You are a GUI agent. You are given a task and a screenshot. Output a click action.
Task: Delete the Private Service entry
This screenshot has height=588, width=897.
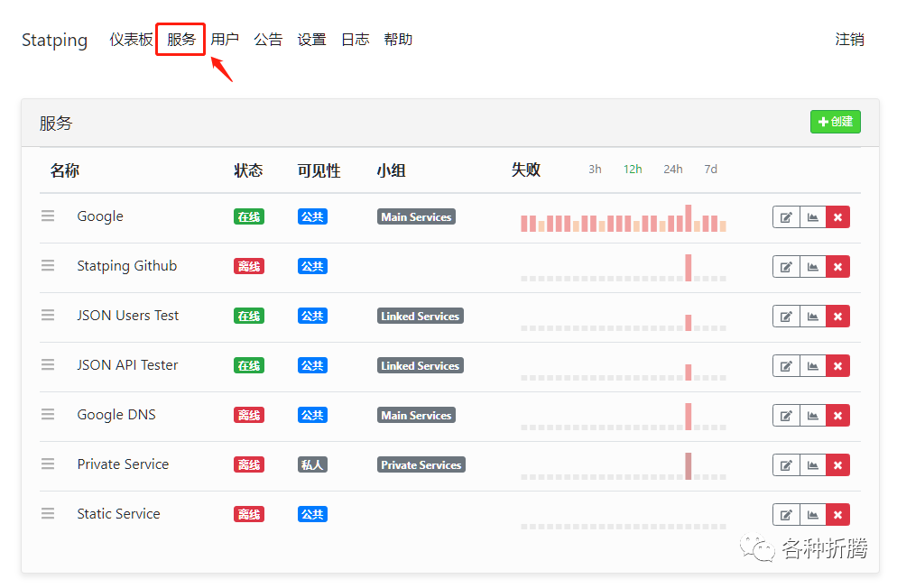838,465
